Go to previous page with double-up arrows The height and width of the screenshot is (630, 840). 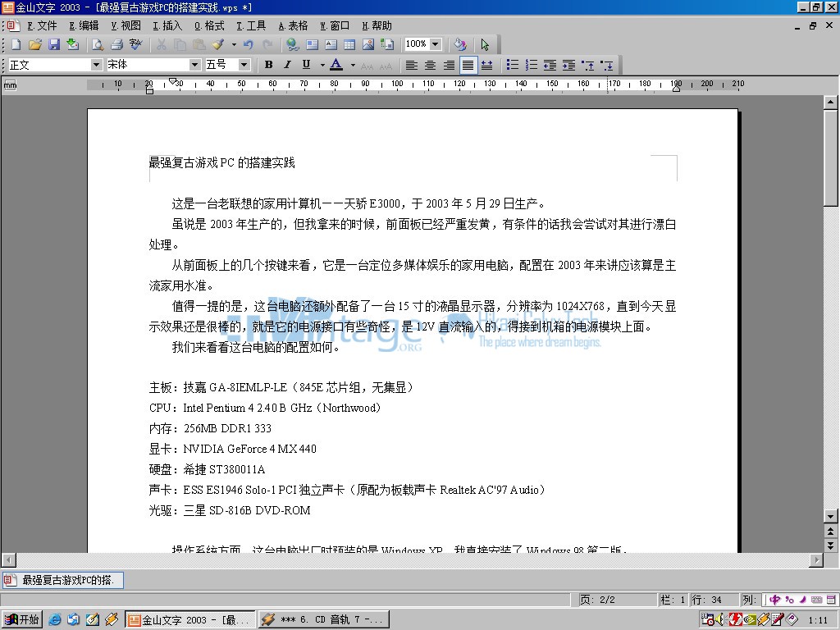[830, 531]
